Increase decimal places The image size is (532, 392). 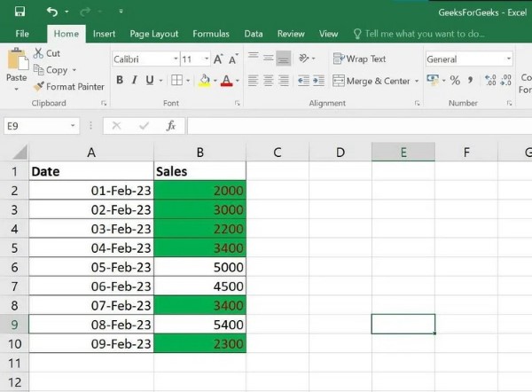click(x=490, y=81)
